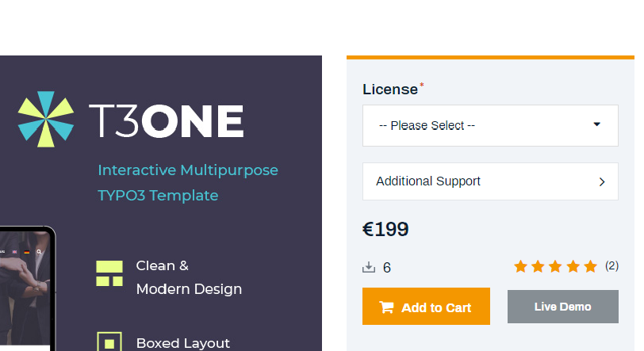The image size is (644, 351).
Task: Click the Clean & Modern Design grid icon
Action: pos(109,273)
